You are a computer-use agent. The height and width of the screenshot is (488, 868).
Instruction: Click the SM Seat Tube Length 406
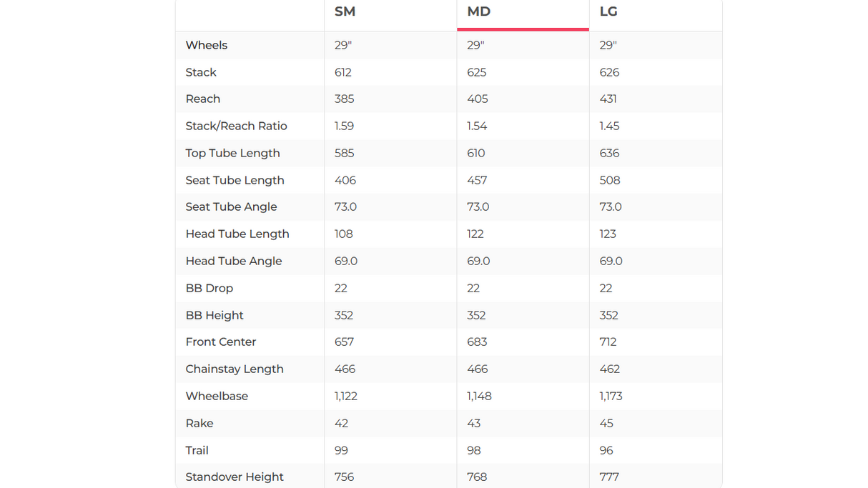click(345, 180)
